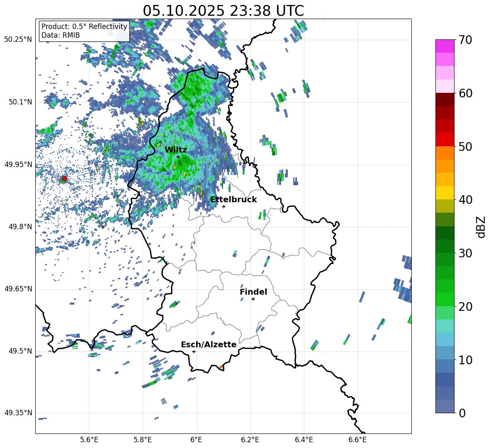The image size is (491, 448).
Task: Click the Wiltz city label
Action: 176,150
